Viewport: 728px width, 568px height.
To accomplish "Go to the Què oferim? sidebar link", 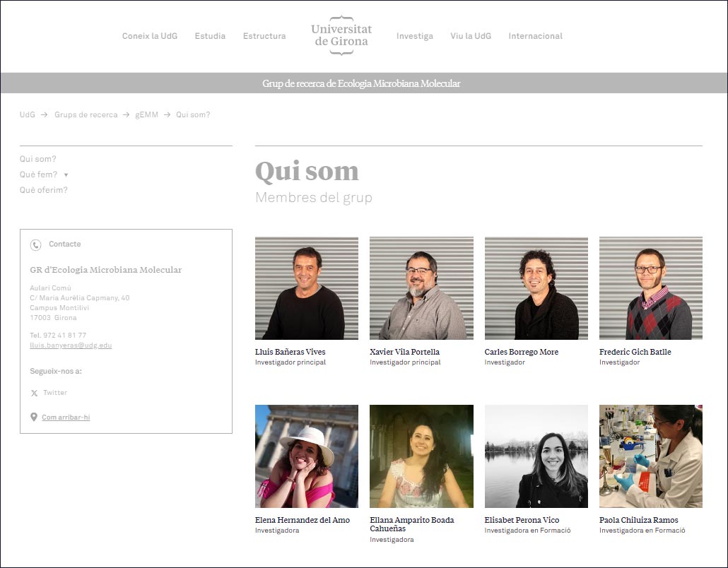I will point(44,190).
